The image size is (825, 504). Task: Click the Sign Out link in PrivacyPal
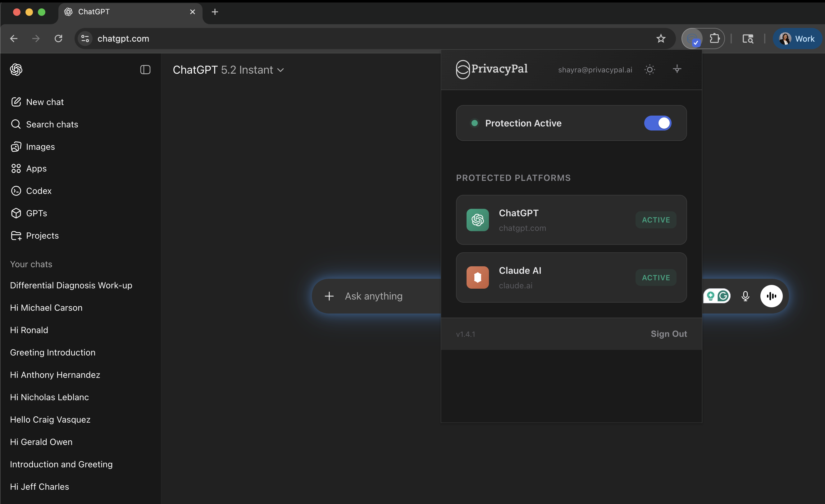tap(668, 334)
